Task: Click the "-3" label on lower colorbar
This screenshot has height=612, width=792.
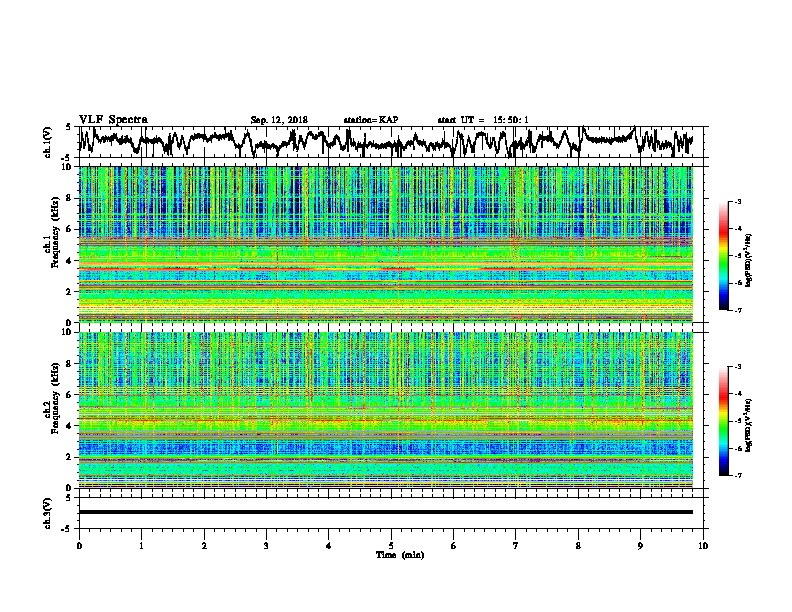Action: (x=737, y=367)
